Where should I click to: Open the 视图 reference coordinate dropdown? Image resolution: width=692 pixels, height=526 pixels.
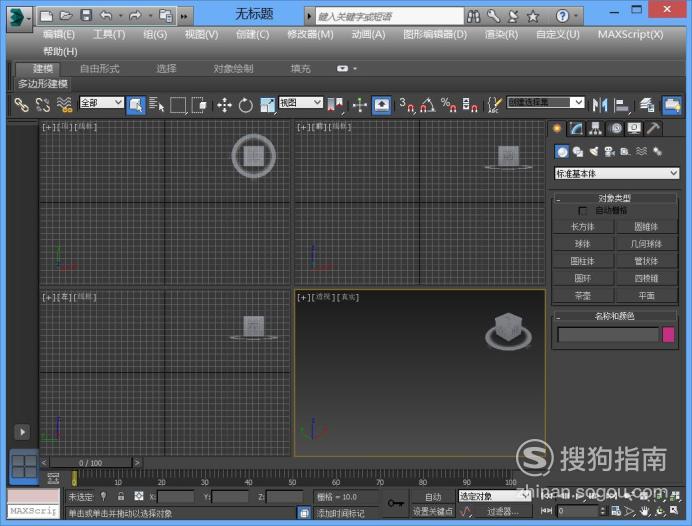point(301,103)
